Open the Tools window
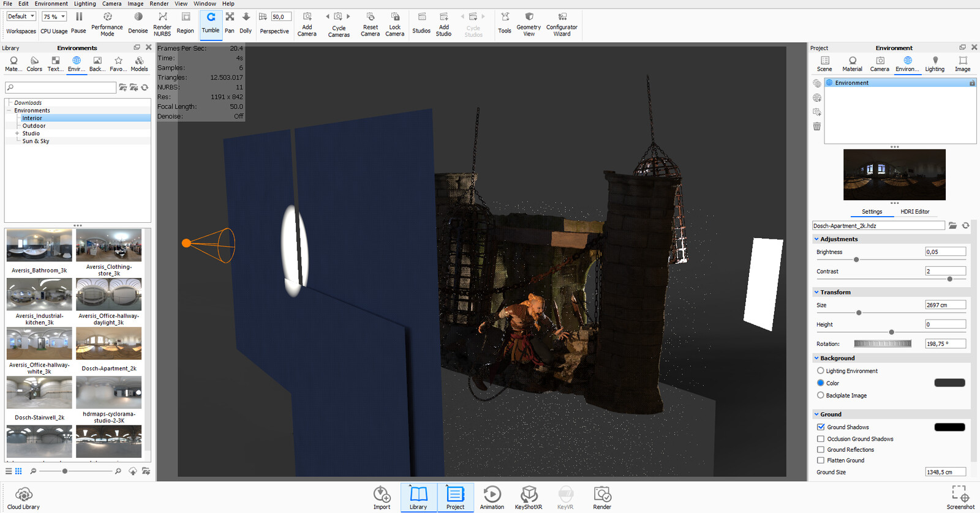Image resolution: width=980 pixels, height=513 pixels. coord(505,23)
